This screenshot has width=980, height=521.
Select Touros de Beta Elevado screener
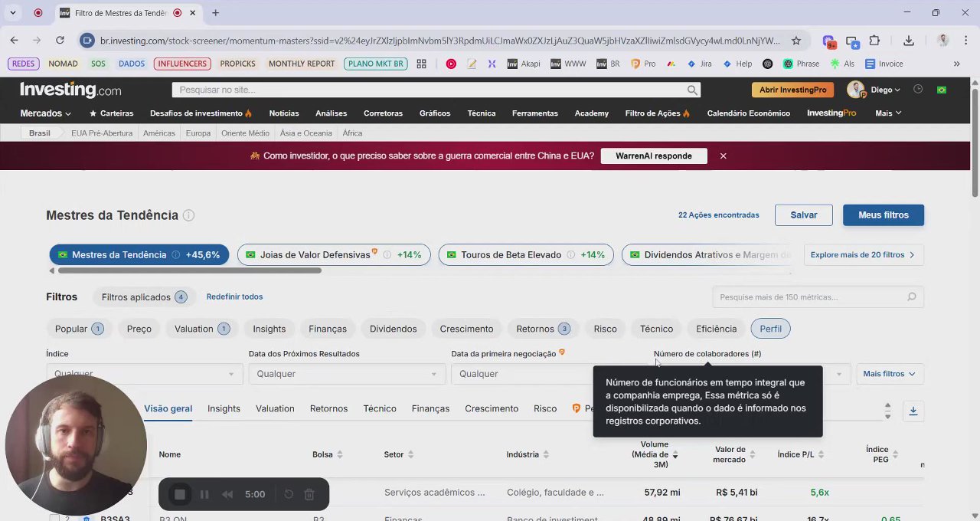pos(526,255)
